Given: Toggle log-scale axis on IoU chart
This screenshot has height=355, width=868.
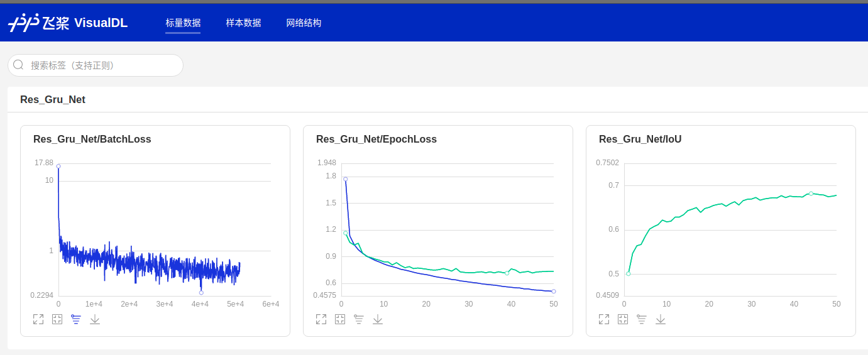Looking at the screenshot, I should point(642,319).
